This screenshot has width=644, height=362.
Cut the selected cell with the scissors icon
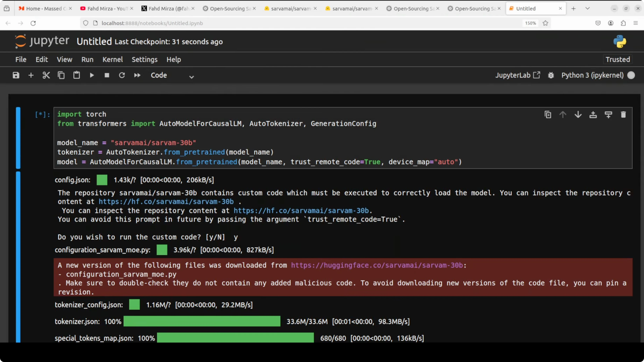pos(46,75)
